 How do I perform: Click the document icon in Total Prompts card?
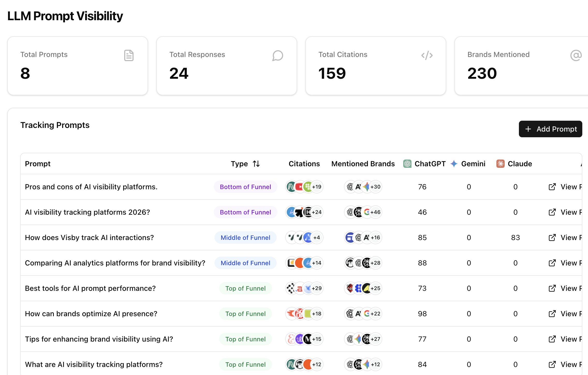129,55
